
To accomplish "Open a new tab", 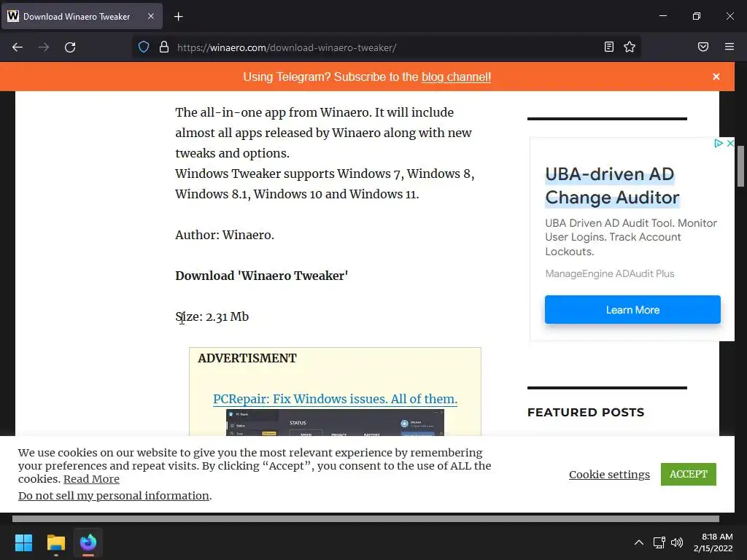I will (x=178, y=17).
